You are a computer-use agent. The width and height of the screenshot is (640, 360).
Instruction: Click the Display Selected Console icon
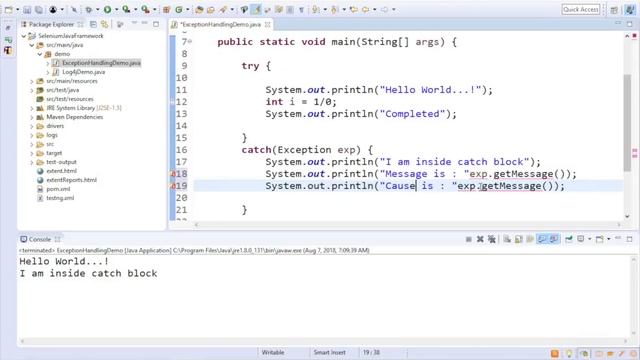[x=580, y=239]
